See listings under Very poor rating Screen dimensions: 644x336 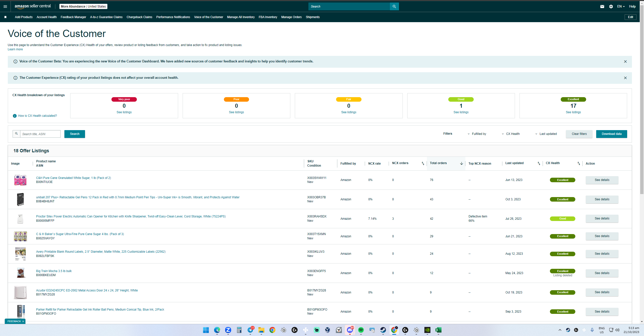pyautogui.click(x=124, y=112)
